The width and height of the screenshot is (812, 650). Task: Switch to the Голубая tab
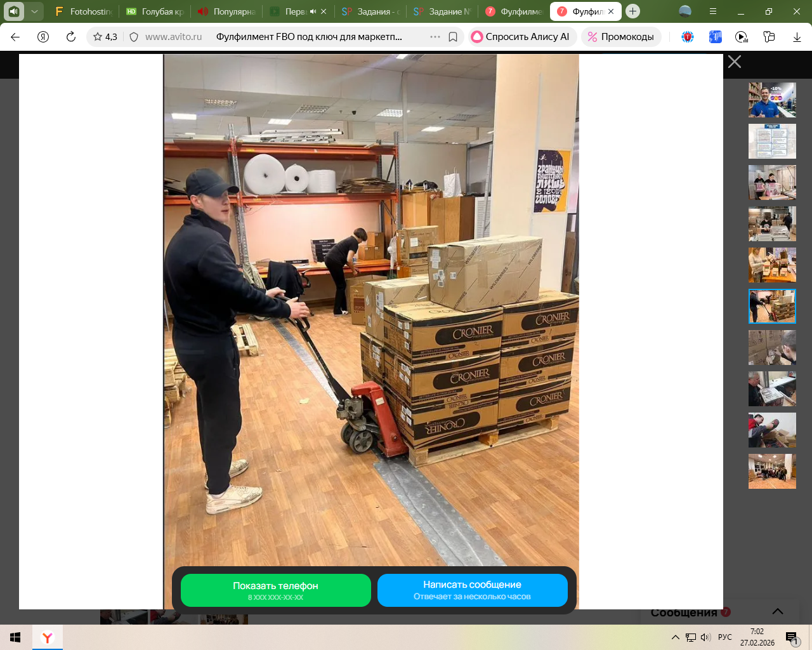pyautogui.click(x=155, y=11)
